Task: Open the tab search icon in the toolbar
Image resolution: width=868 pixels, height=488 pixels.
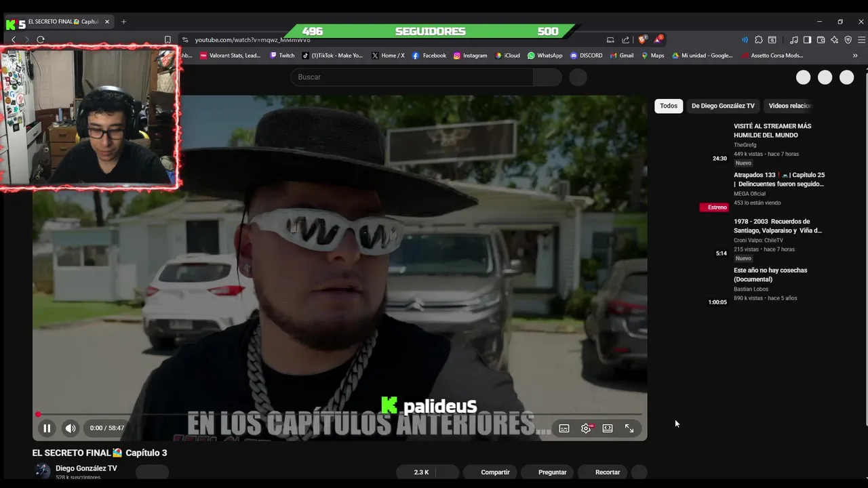Action: click(772, 40)
